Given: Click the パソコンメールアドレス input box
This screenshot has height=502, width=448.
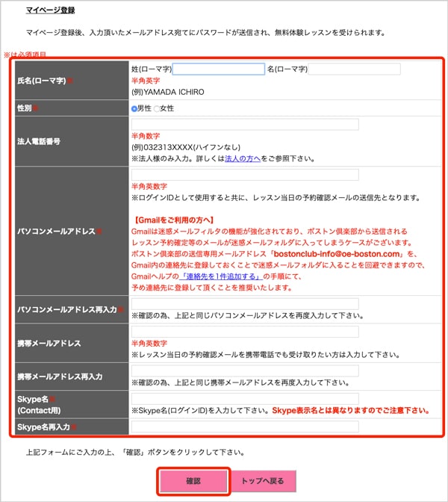Looking at the screenshot, I should [x=244, y=175].
